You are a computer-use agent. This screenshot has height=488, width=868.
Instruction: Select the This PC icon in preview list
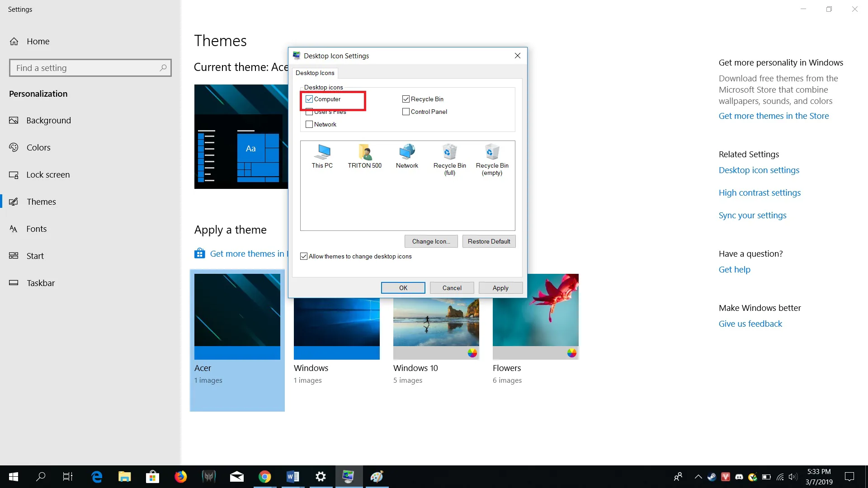322,156
